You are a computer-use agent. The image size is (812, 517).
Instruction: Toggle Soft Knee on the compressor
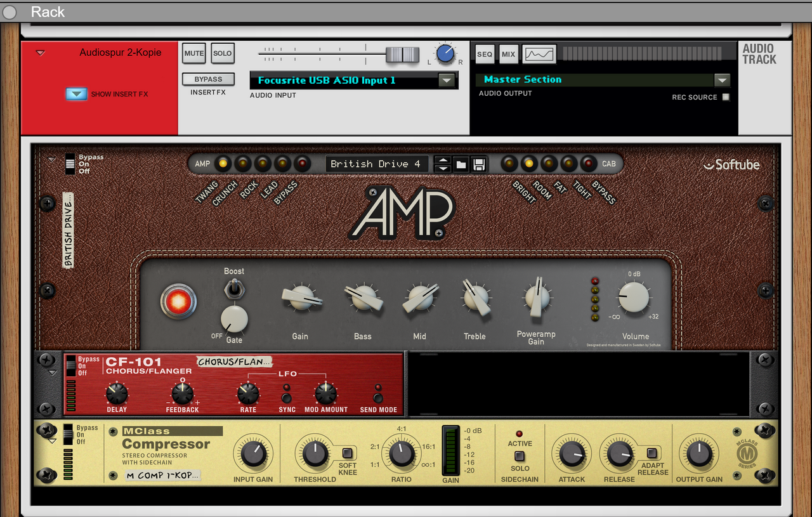pyautogui.click(x=347, y=453)
